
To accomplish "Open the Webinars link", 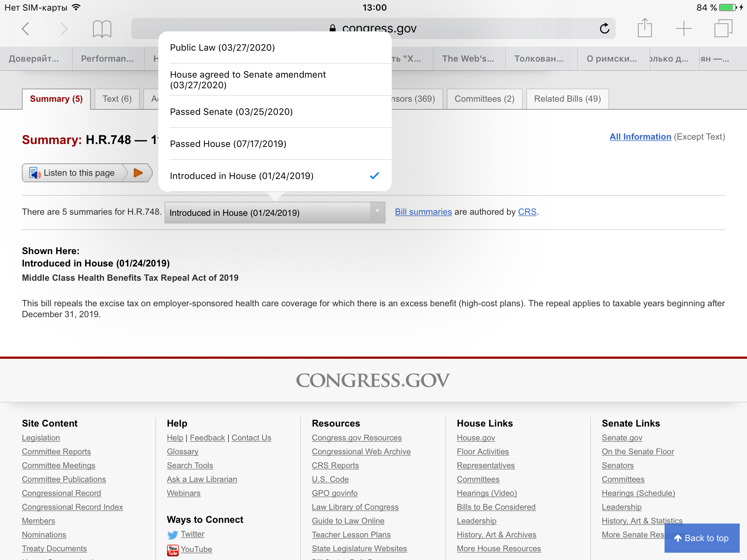I will coord(183,493).
